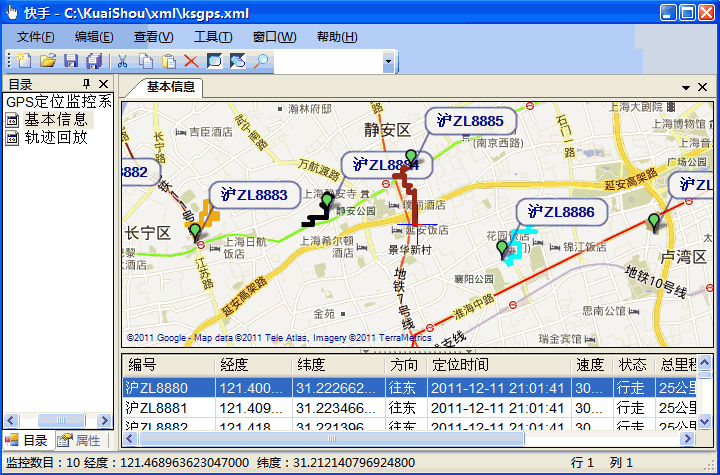Click the 沪ZL8884 vehicle label on map
This screenshot has height=475, width=720.
pos(386,164)
